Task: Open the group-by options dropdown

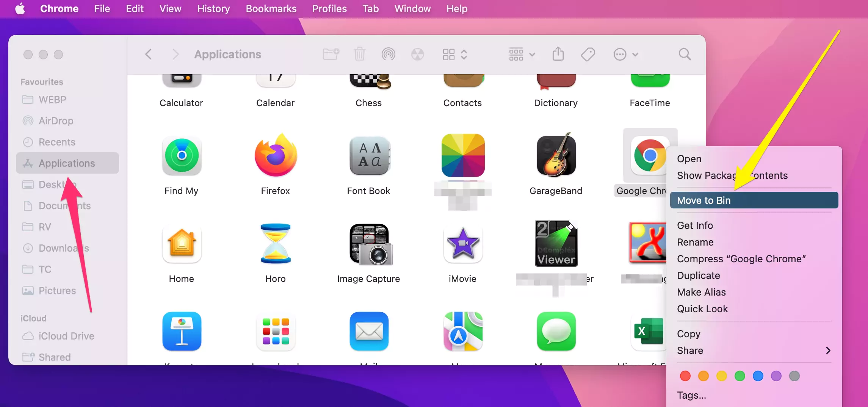Action: 522,55
